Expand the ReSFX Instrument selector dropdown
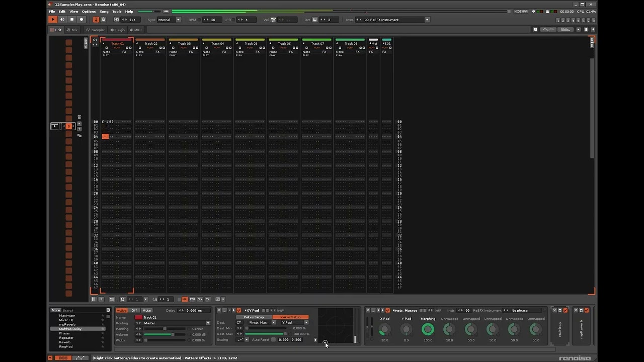The width and height of the screenshot is (644, 362). point(427,20)
